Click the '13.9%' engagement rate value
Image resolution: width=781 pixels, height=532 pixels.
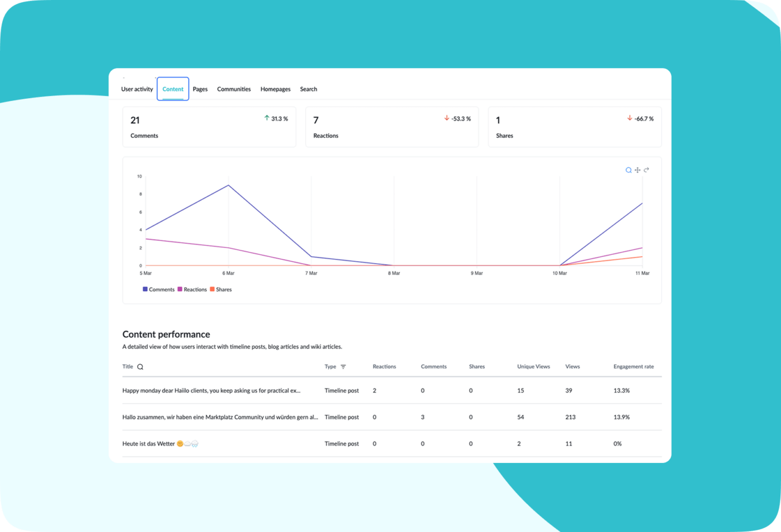621,417
